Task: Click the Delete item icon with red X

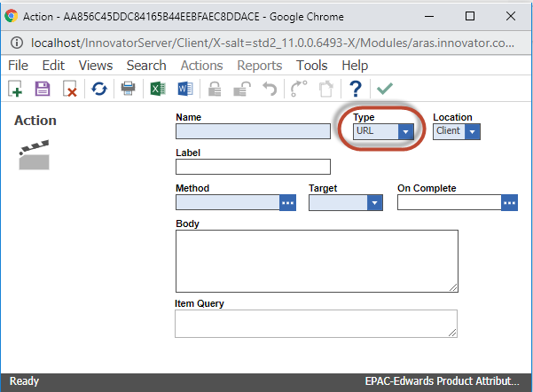Action: (70, 89)
